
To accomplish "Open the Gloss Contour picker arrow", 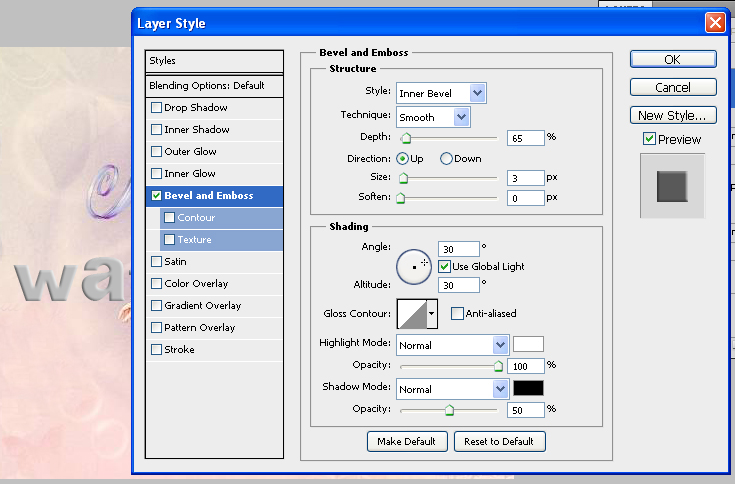I will click(x=432, y=314).
